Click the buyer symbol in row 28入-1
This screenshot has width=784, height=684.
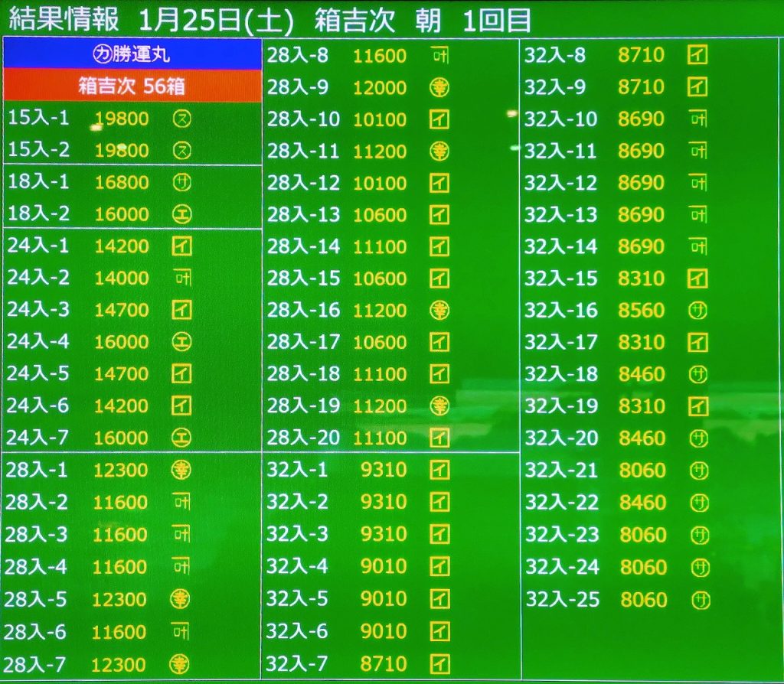pos(181,469)
